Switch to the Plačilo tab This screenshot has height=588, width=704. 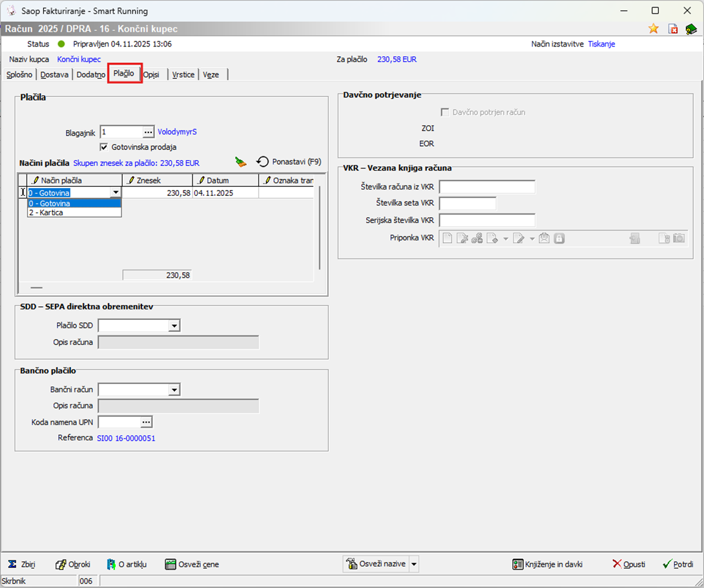(124, 73)
